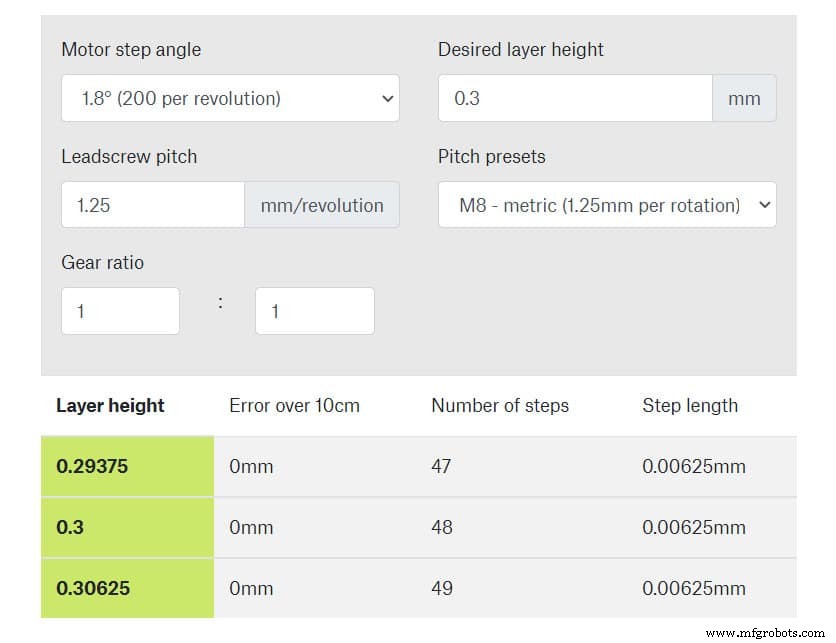Image resolution: width=836 pixels, height=643 pixels.
Task: Select the second Gear ratio input
Action: tap(314, 310)
